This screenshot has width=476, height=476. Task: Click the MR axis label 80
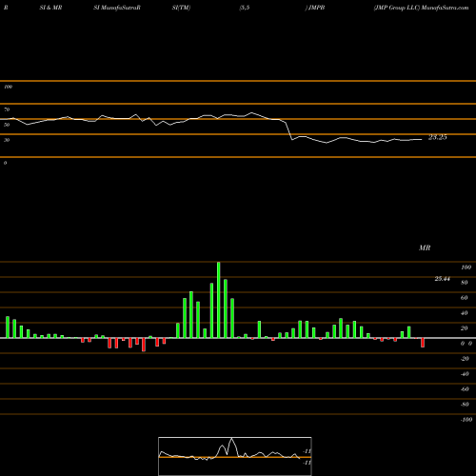point(465,283)
